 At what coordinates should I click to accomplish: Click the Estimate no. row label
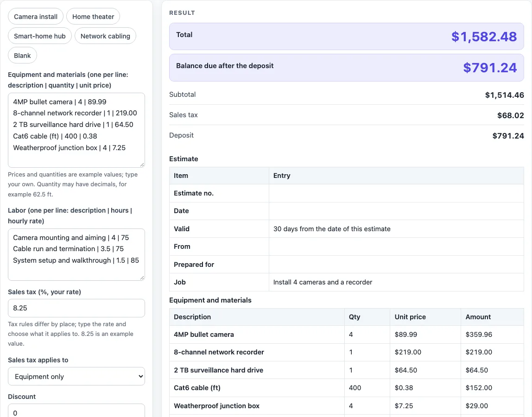click(194, 193)
